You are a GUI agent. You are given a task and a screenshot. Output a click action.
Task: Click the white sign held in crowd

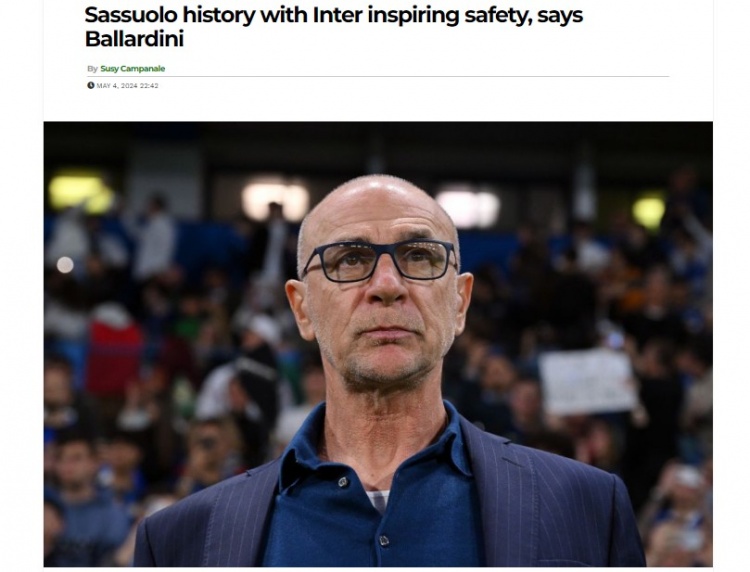[587, 382]
